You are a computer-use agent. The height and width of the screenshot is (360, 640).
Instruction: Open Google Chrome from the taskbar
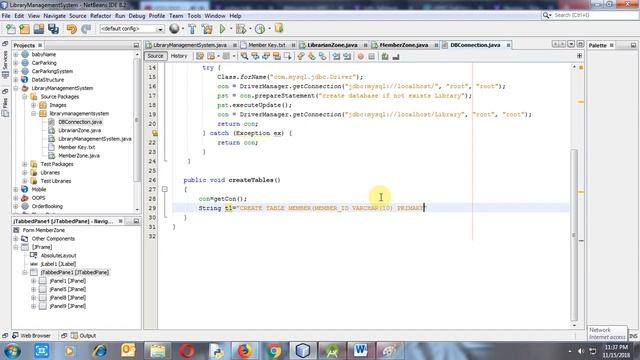pos(274,351)
